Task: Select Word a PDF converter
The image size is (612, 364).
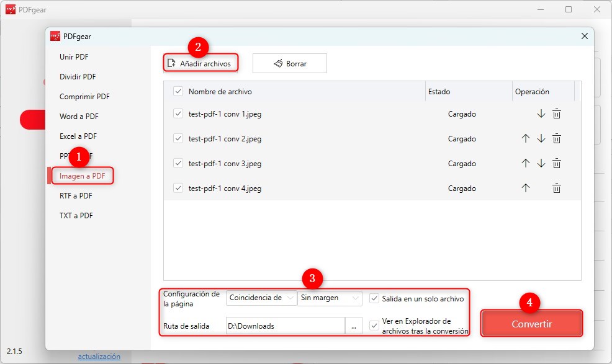Action: click(x=79, y=116)
